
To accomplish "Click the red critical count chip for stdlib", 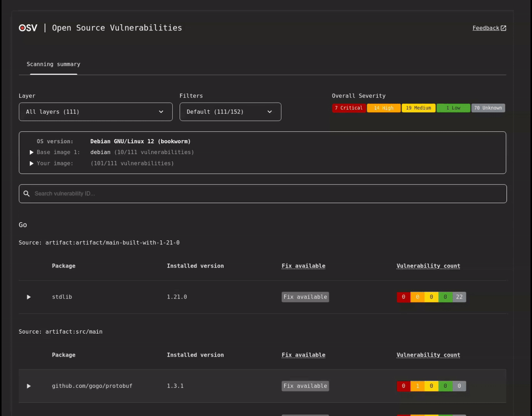I will (403, 296).
